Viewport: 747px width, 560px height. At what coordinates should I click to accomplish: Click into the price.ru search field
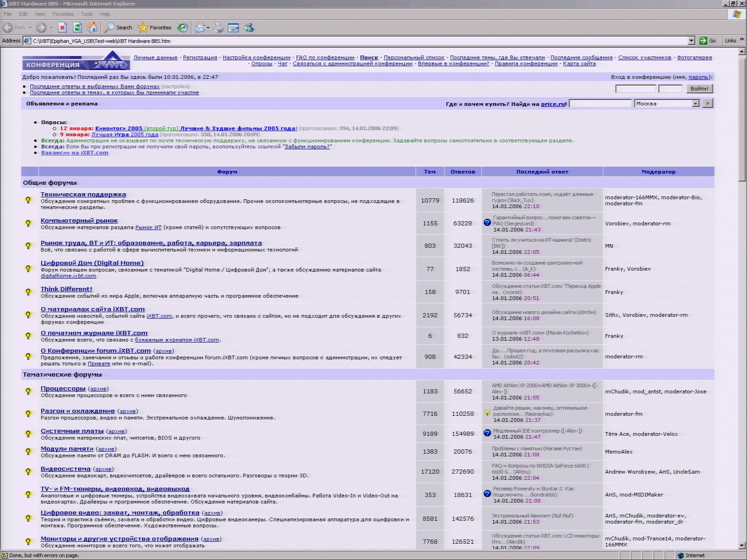pos(600,104)
